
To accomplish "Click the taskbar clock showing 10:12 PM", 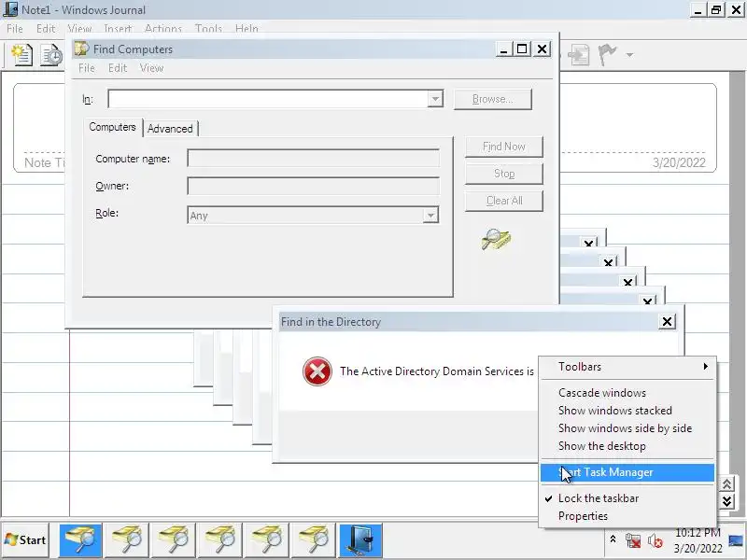I will (698, 540).
